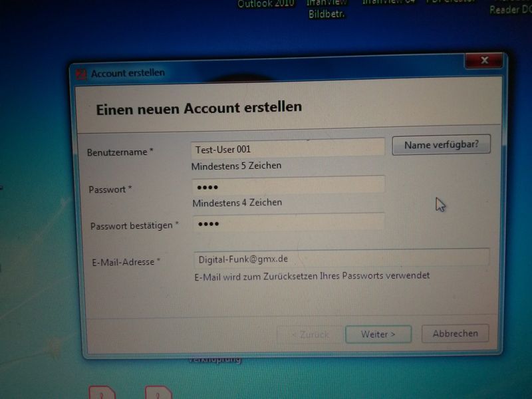Focus the Benutzername field with 'Test-User 001'

pos(288,148)
